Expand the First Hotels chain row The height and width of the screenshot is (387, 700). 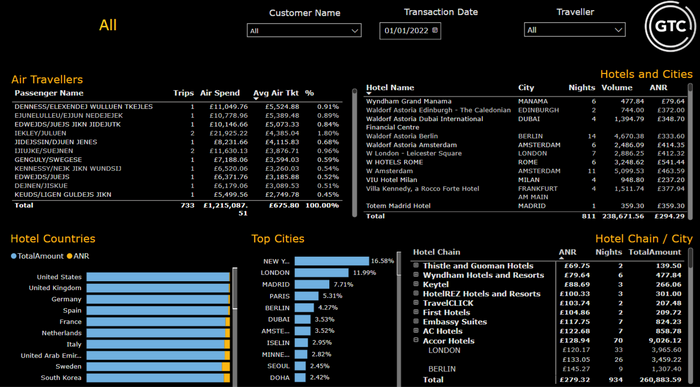tap(416, 312)
